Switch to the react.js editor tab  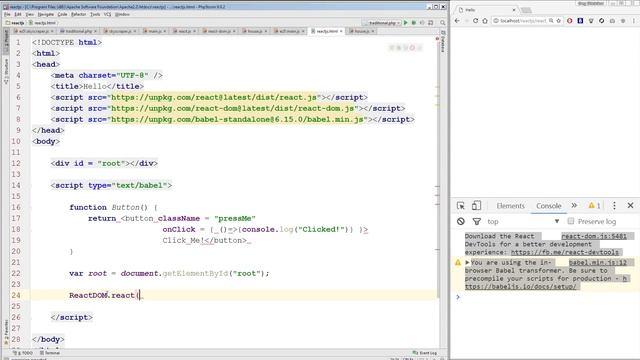184,31
